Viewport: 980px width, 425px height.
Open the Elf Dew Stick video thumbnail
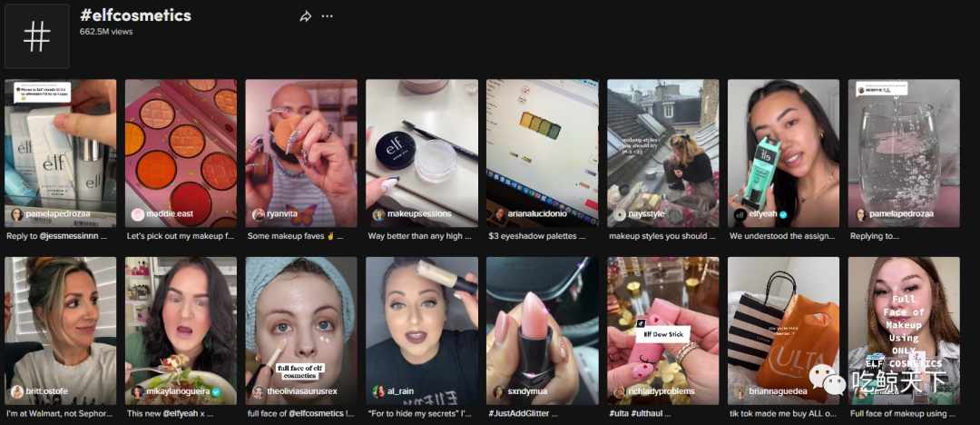point(663,331)
